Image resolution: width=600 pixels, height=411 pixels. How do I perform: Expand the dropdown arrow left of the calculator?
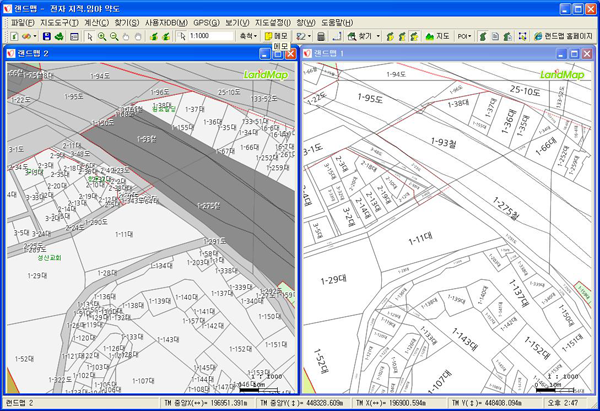[309, 36]
